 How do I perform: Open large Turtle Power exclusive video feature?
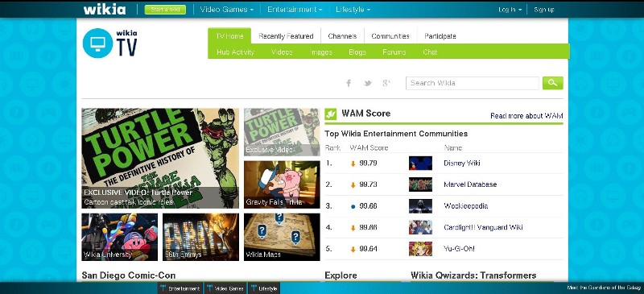point(160,159)
